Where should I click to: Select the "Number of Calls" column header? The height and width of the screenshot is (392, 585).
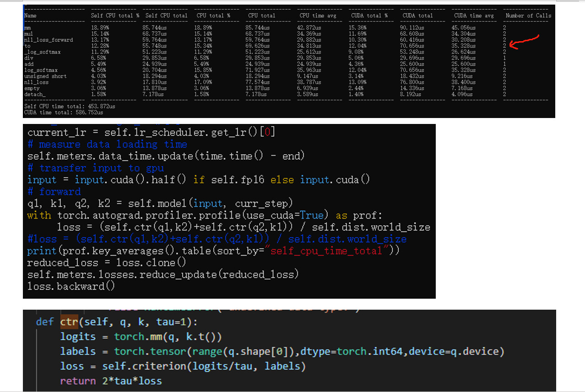point(528,16)
